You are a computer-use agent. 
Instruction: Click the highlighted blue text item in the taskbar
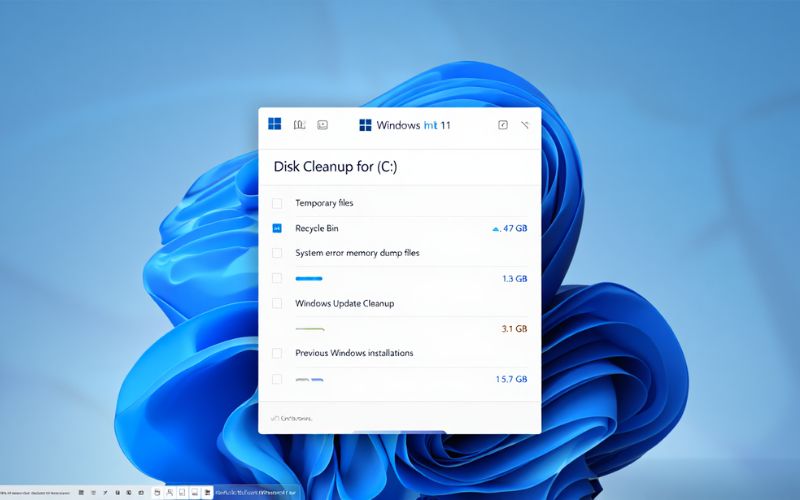click(256, 493)
